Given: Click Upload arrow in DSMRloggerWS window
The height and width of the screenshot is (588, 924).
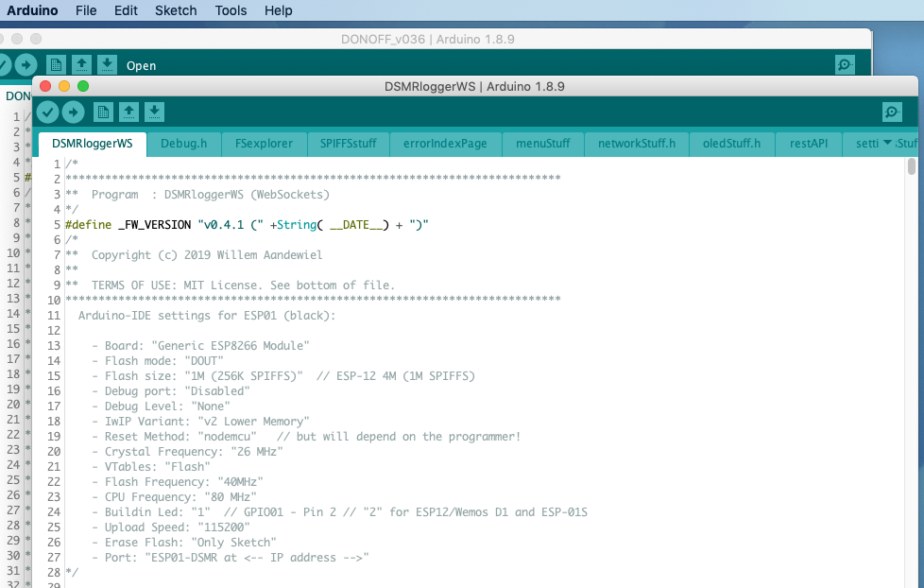Looking at the screenshot, I should click(x=73, y=112).
